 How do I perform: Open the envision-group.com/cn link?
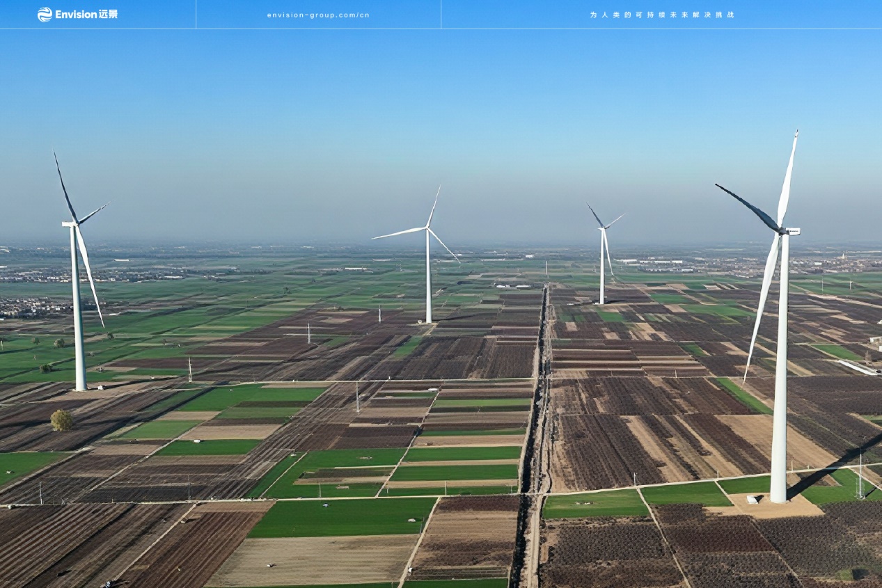pos(318,15)
